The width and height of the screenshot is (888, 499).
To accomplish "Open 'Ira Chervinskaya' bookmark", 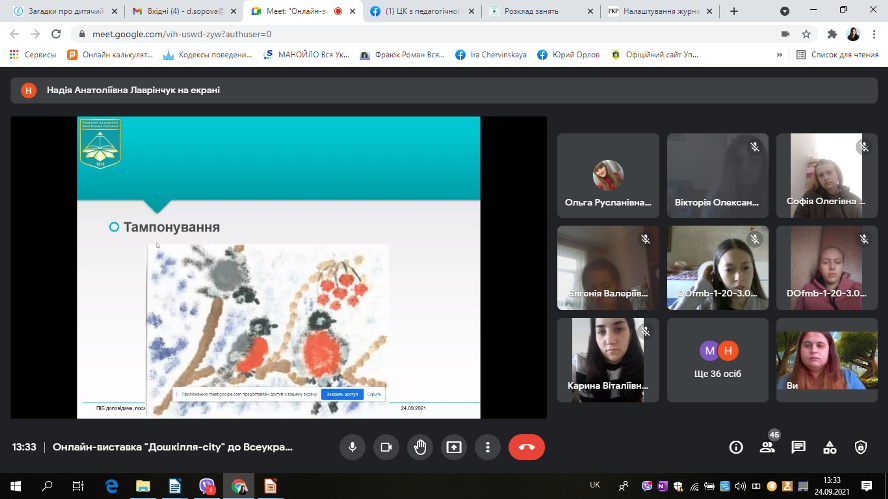I will (x=491, y=55).
